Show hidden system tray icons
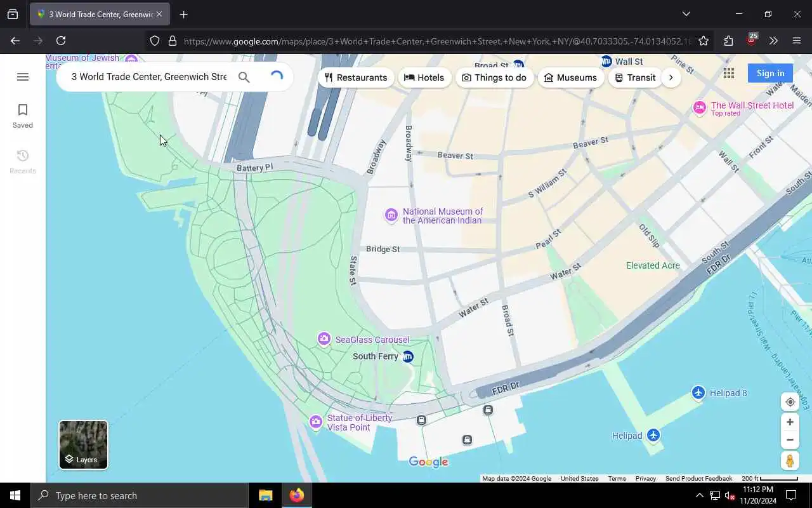 [699, 495]
